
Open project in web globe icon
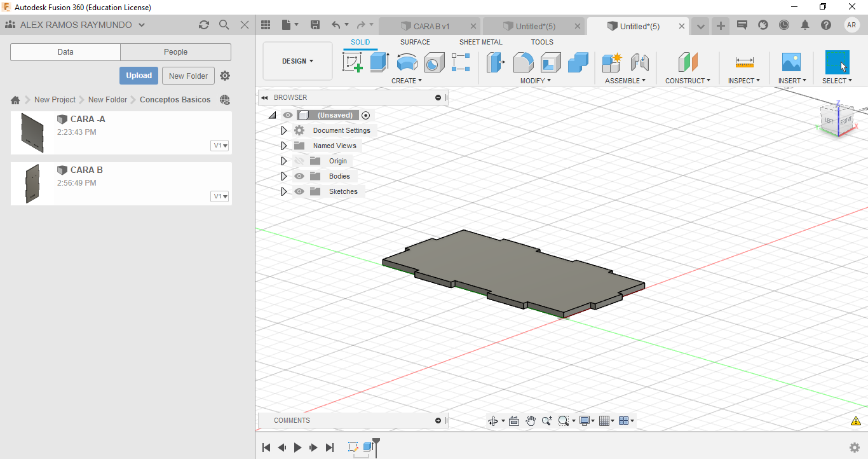[224, 100]
